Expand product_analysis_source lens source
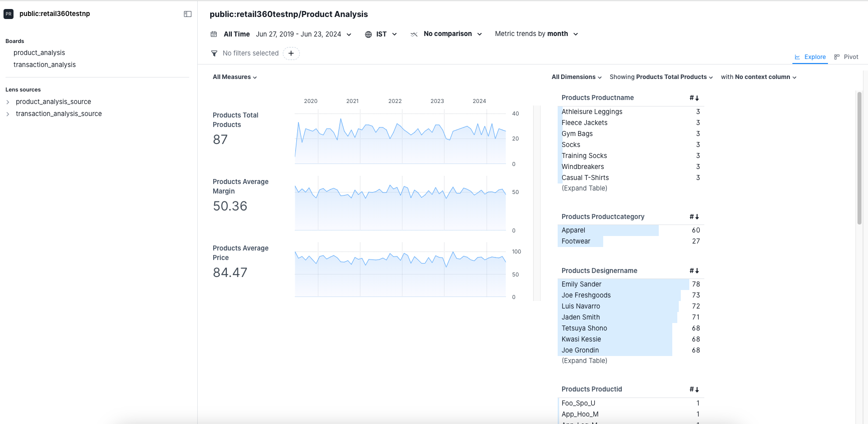The height and width of the screenshot is (424, 868). pyautogui.click(x=8, y=102)
